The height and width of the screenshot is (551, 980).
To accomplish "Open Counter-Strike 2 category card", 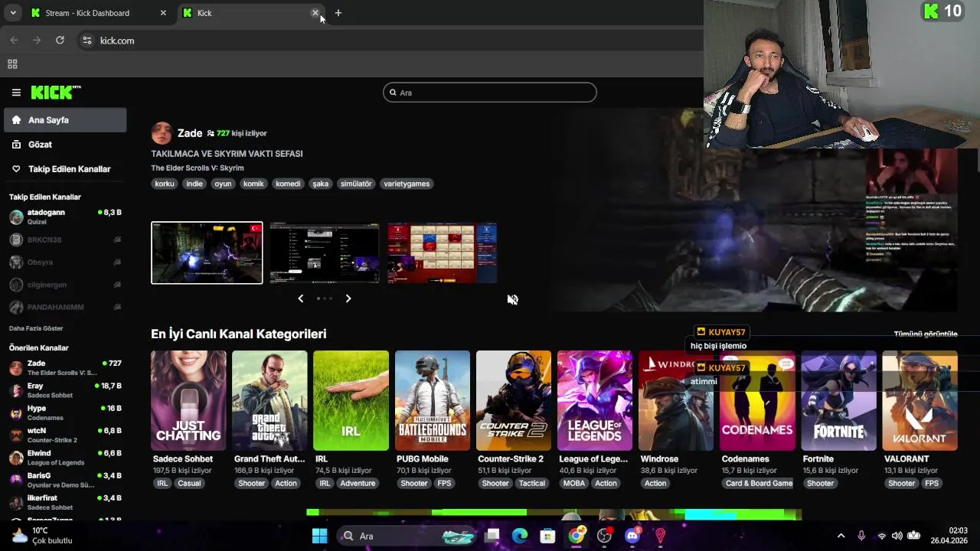I will pyautogui.click(x=514, y=400).
